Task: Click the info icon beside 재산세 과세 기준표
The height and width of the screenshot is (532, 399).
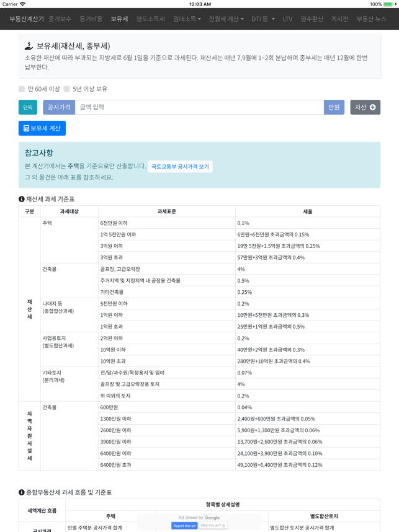Action: 22,199
